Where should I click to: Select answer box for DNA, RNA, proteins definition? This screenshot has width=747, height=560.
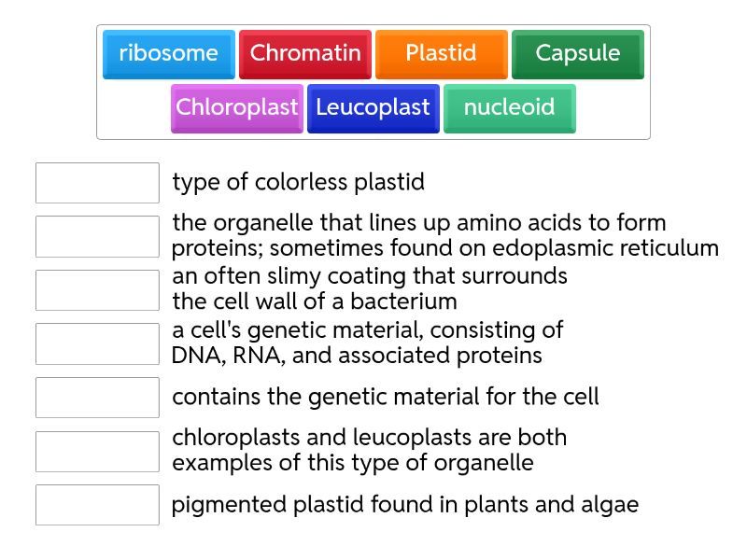pyautogui.click(x=97, y=343)
